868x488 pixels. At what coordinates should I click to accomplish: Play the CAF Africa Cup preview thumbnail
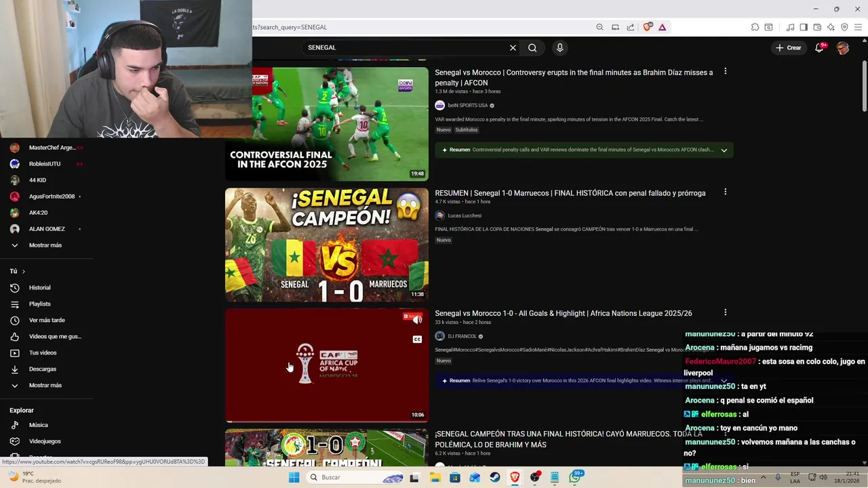click(x=327, y=365)
